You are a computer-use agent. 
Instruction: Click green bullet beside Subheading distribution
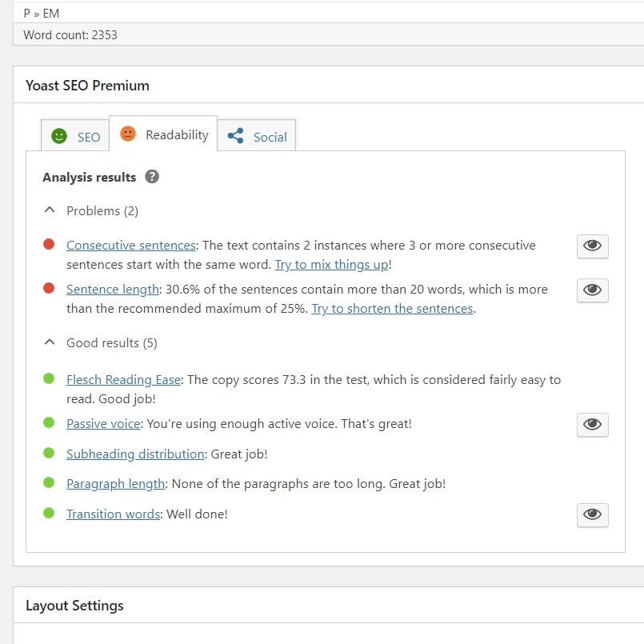49,453
